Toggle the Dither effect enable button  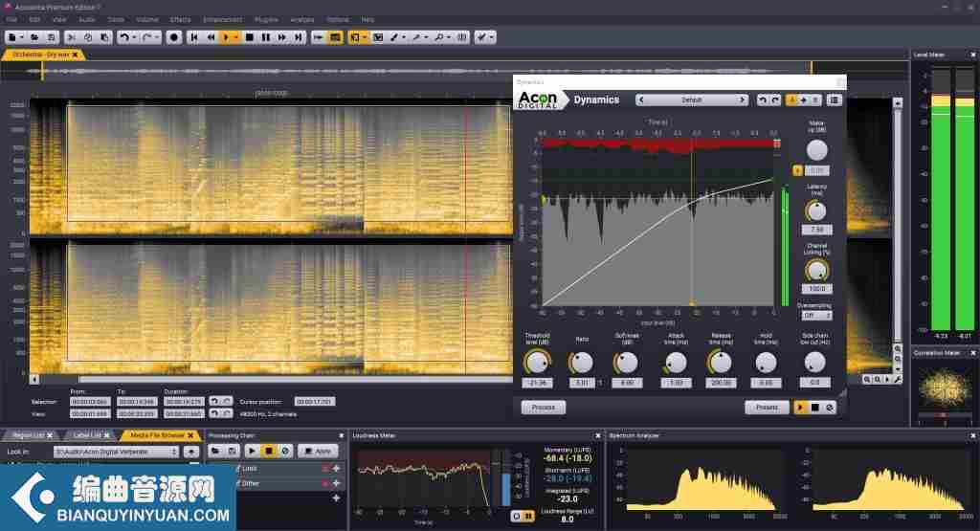click(x=325, y=483)
